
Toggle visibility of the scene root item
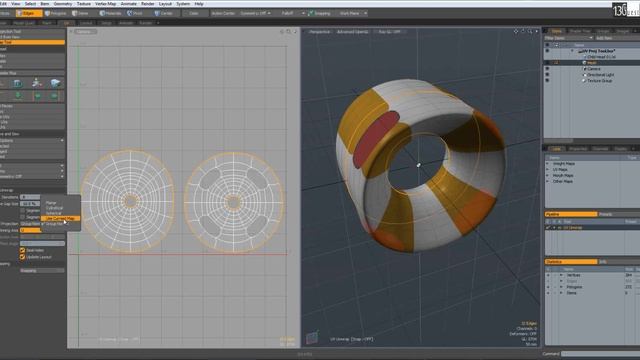pos(547,51)
